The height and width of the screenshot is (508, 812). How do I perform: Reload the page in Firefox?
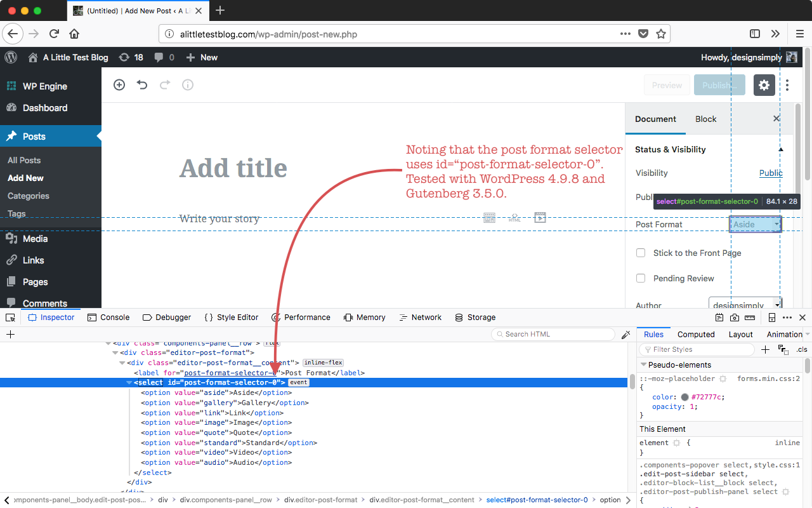pos(54,34)
